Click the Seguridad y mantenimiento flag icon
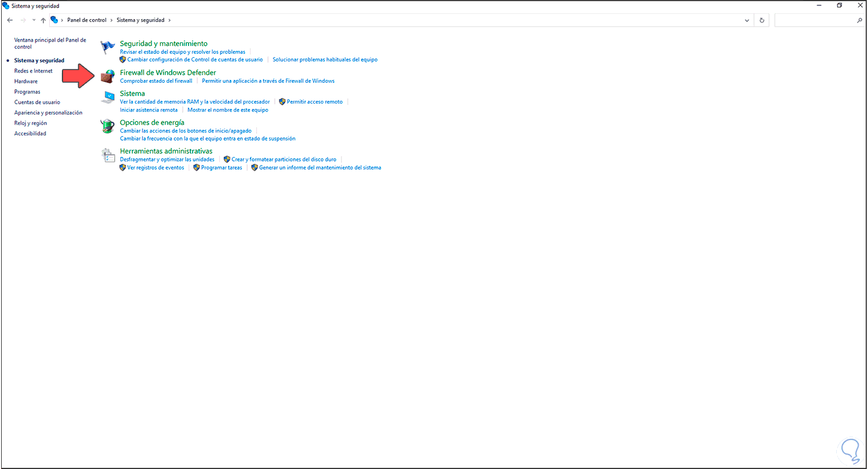This screenshot has height=469, width=868. [108, 47]
